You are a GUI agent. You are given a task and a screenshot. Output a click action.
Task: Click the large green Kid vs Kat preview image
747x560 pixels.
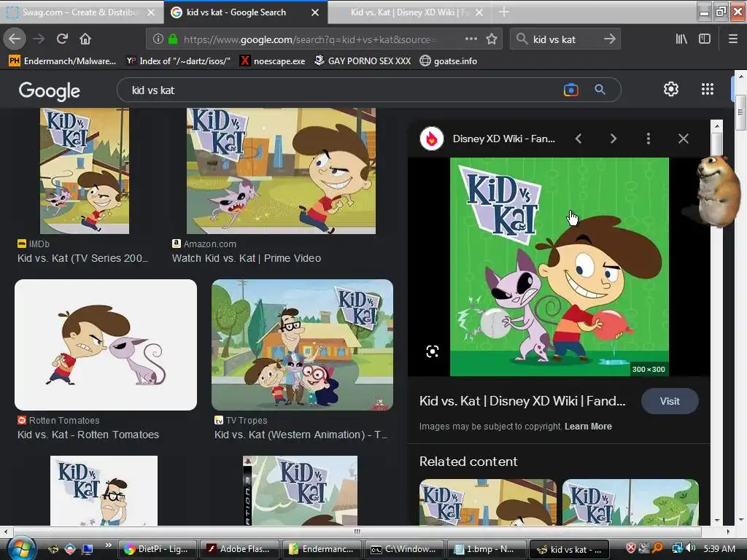point(560,267)
